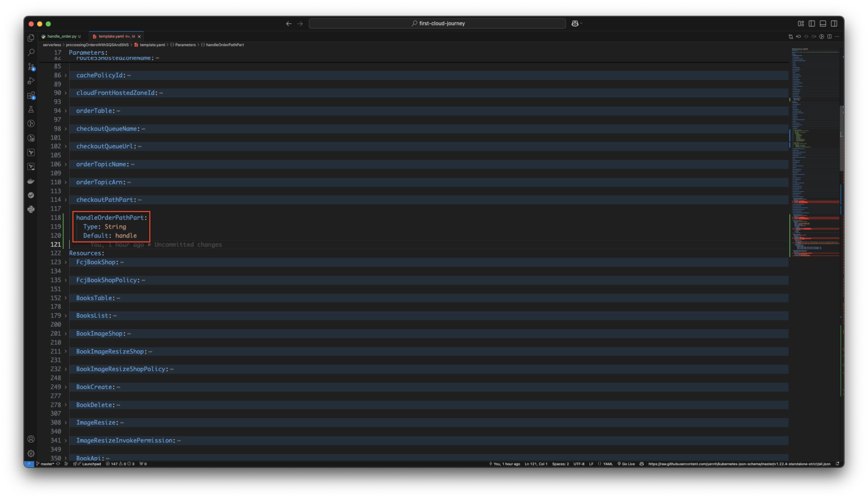Click the handleOrderPathPart line 118 text
Viewport: 868px width, 499px height.
(111, 218)
